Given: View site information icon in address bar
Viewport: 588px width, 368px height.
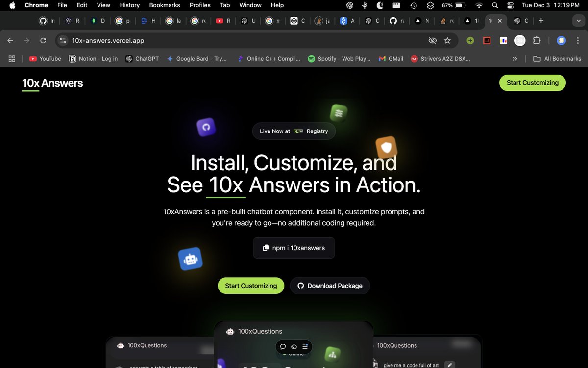Looking at the screenshot, I should click(x=63, y=41).
